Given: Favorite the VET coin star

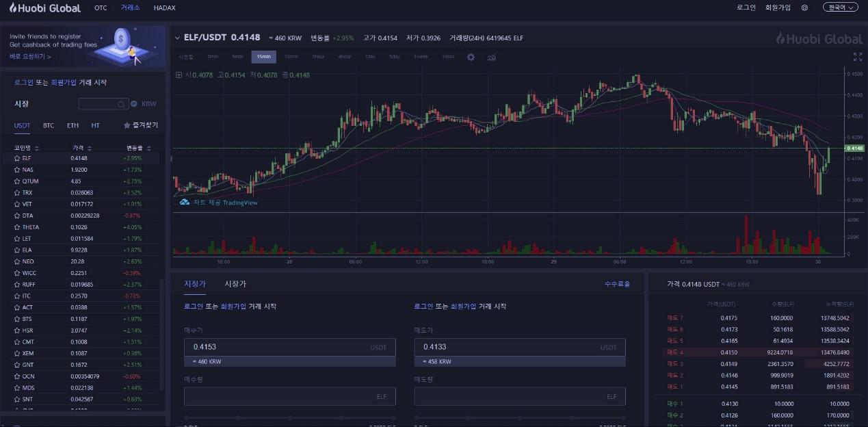Looking at the screenshot, I should [17, 204].
